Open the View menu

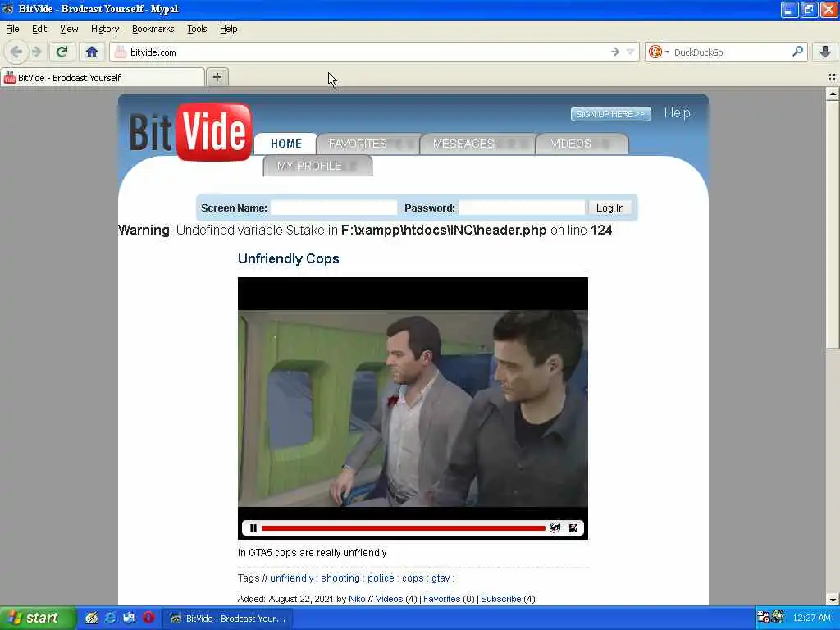point(69,29)
